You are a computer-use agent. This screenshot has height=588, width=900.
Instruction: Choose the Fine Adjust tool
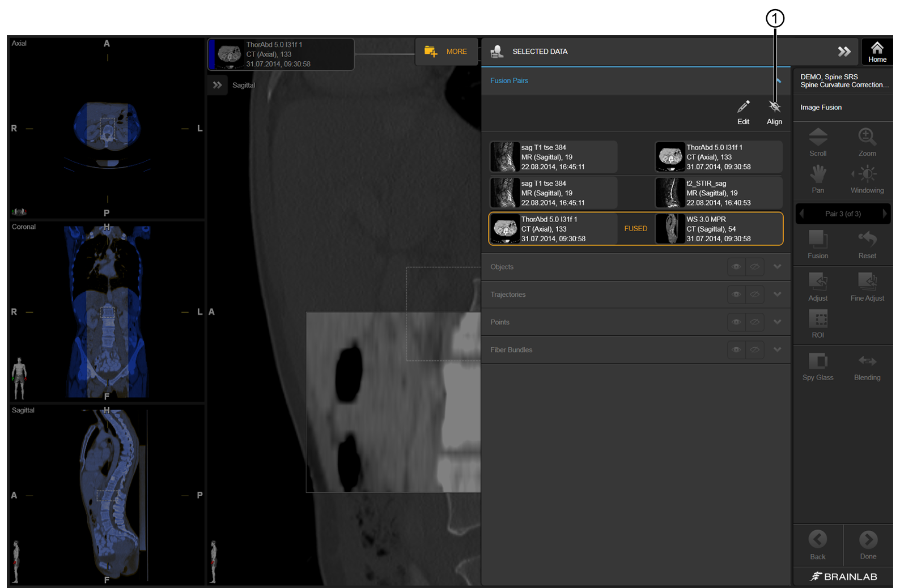pyautogui.click(x=867, y=286)
